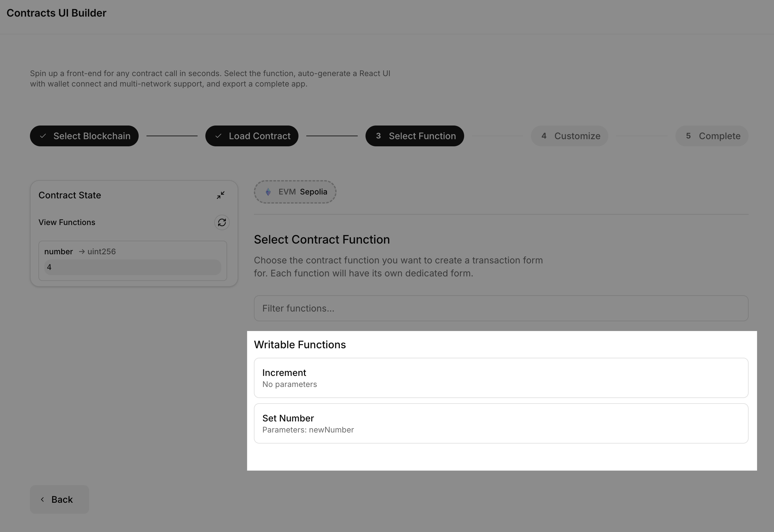Open step 5 Complete
The height and width of the screenshot is (532, 774).
712,136
